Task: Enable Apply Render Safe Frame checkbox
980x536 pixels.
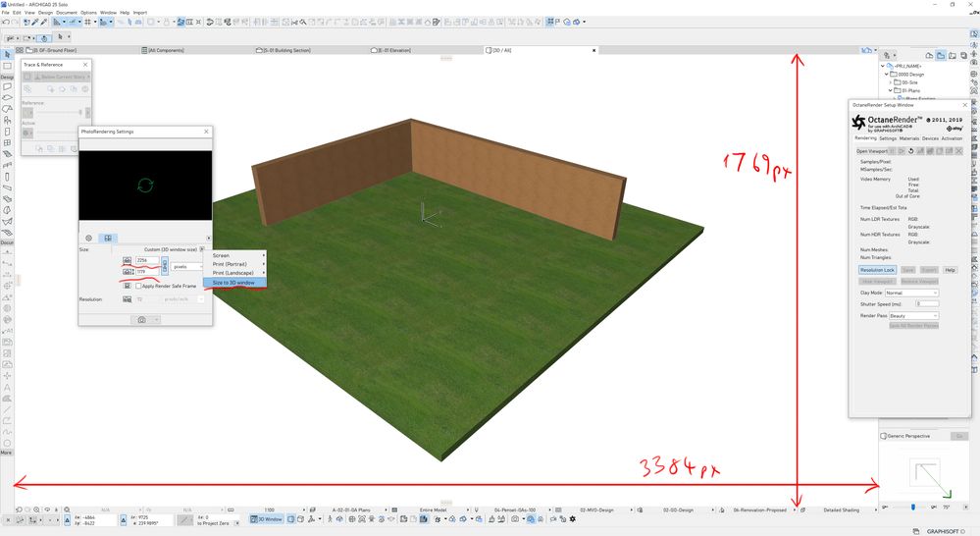Action: click(138, 286)
